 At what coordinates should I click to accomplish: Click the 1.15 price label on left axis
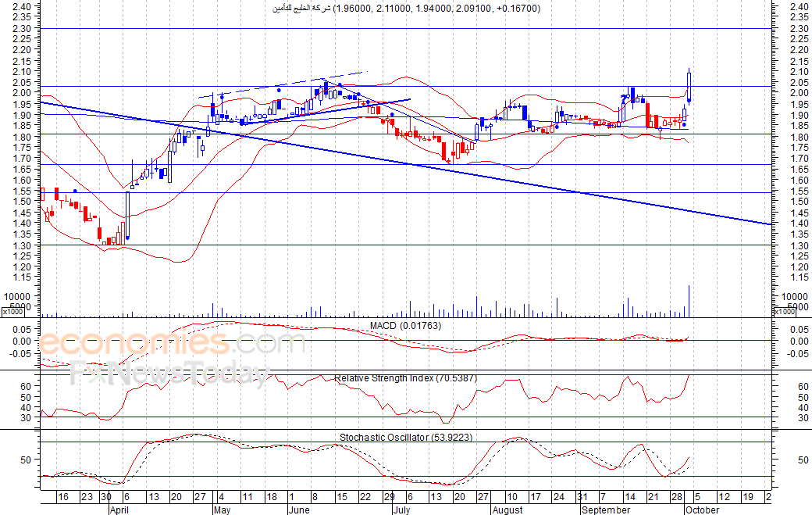click(22, 277)
